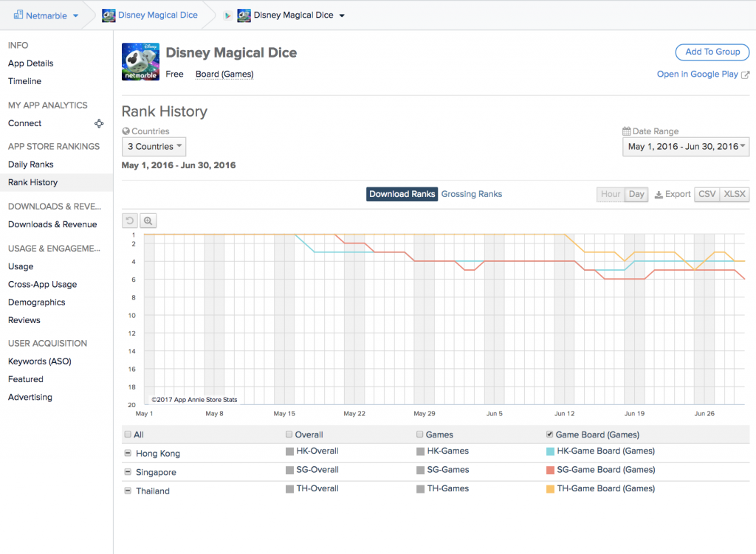The width and height of the screenshot is (756, 554).
Task: Click the Google Play store icon in breadcrumb
Action: (227, 16)
